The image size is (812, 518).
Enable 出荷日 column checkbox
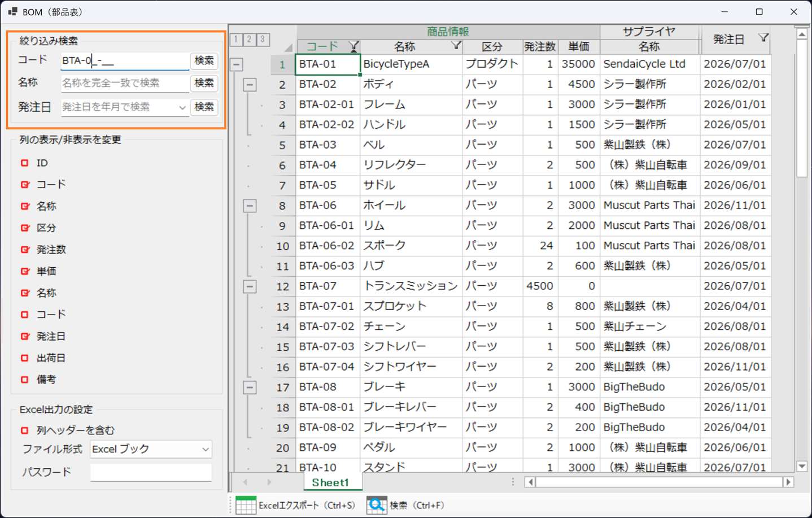tap(24, 358)
